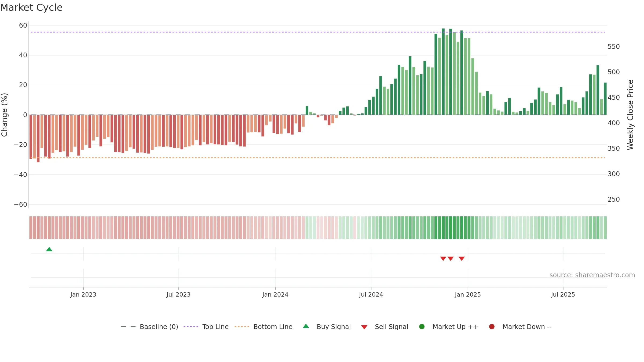This screenshot has height=362, width=644.
Task: Click the −60 tick on the left axis
Action: tap(21, 205)
